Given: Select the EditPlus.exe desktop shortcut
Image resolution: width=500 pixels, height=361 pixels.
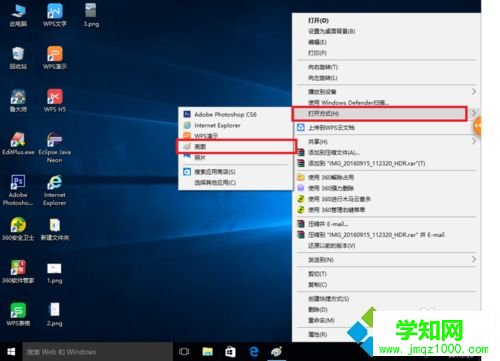Looking at the screenshot, I should click(18, 143).
